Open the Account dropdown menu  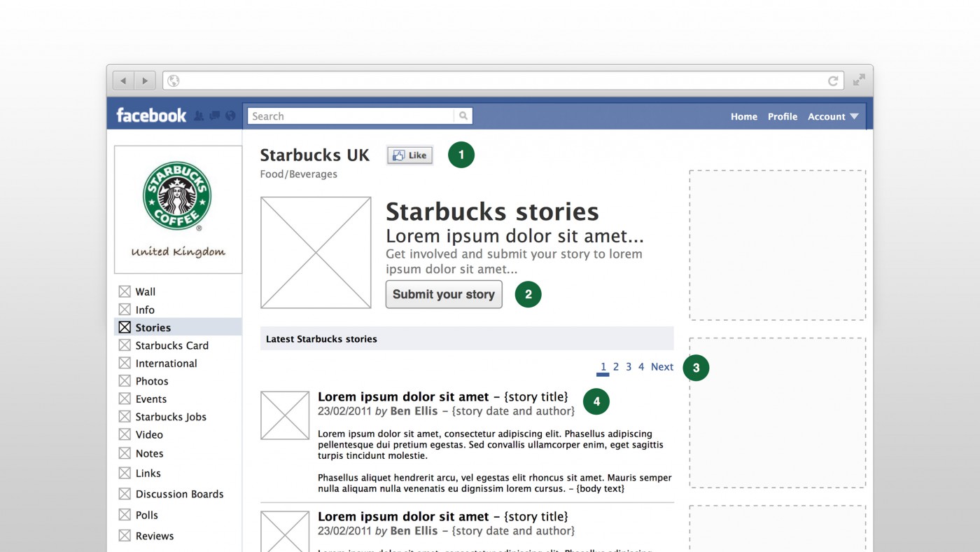tap(833, 117)
